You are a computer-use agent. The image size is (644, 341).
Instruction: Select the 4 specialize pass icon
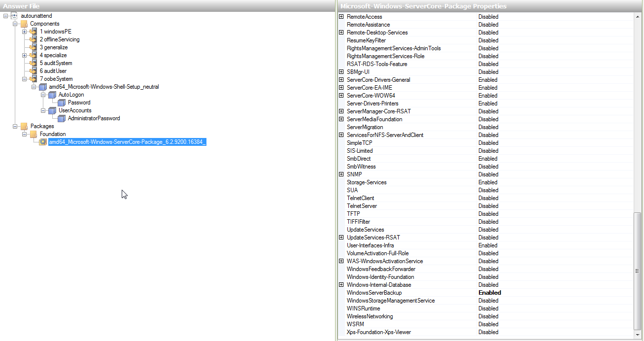(x=33, y=55)
